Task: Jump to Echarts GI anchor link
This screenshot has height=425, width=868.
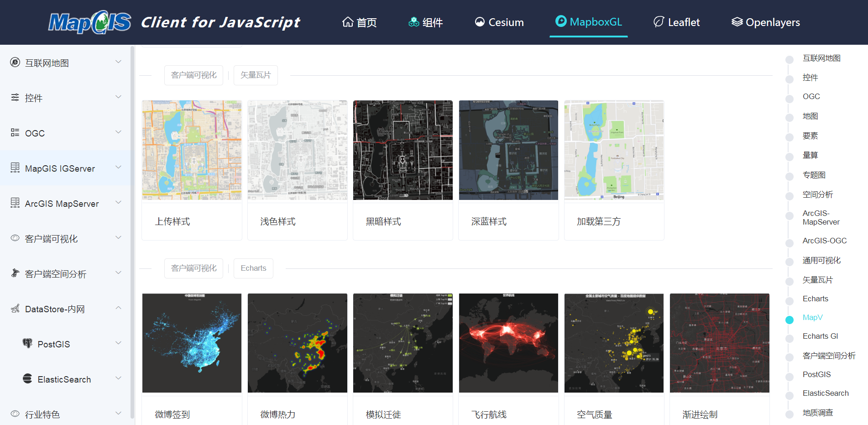Action: (x=820, y=336)
